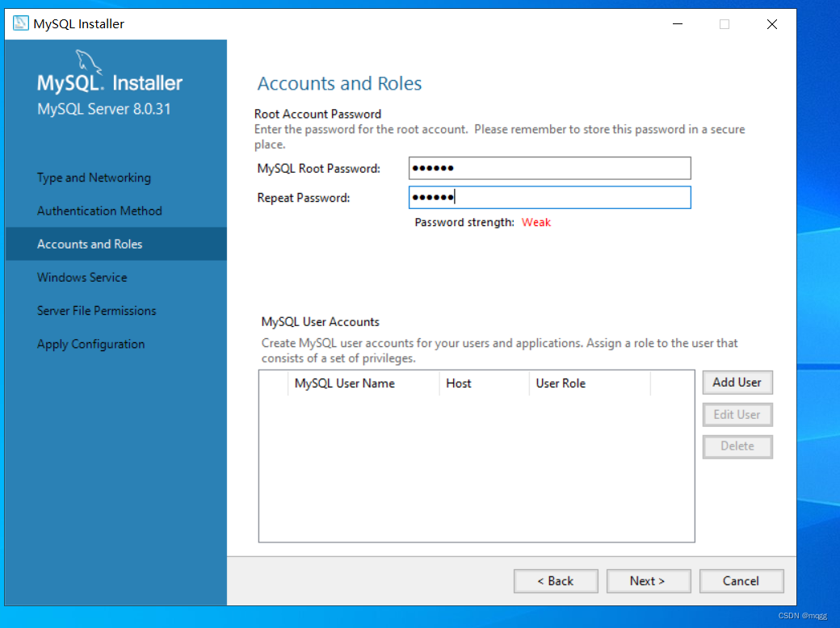Click the MySQL User Accounts section label

click(321, 322)
